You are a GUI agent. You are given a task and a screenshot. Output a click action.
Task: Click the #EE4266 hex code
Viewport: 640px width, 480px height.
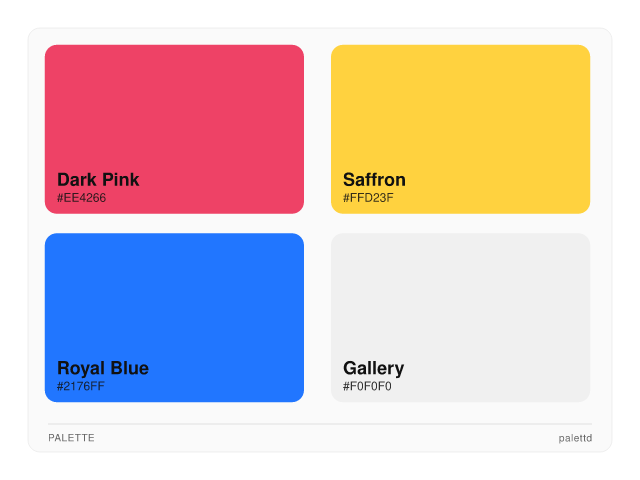[x=81, y=198]
